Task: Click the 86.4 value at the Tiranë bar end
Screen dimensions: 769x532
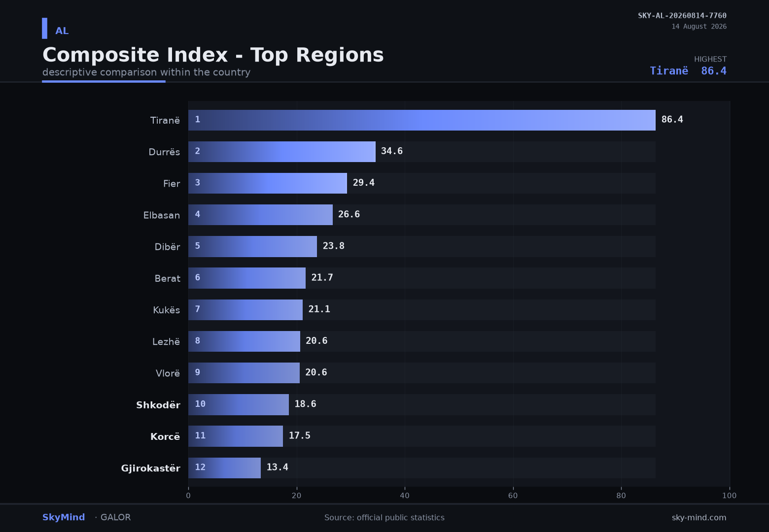Action: pos(672,119)
